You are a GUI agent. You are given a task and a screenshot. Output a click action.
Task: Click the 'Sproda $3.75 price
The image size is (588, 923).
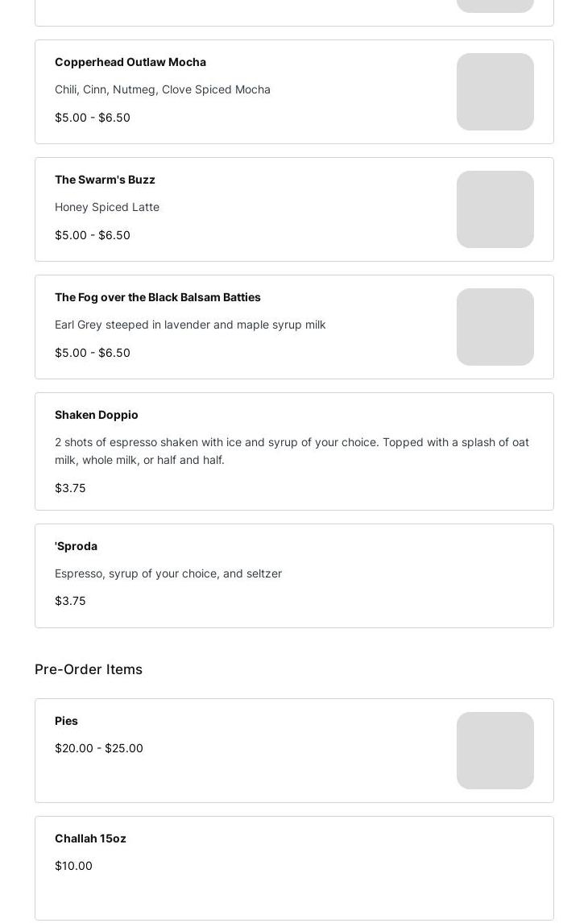[x=70, y=601]
